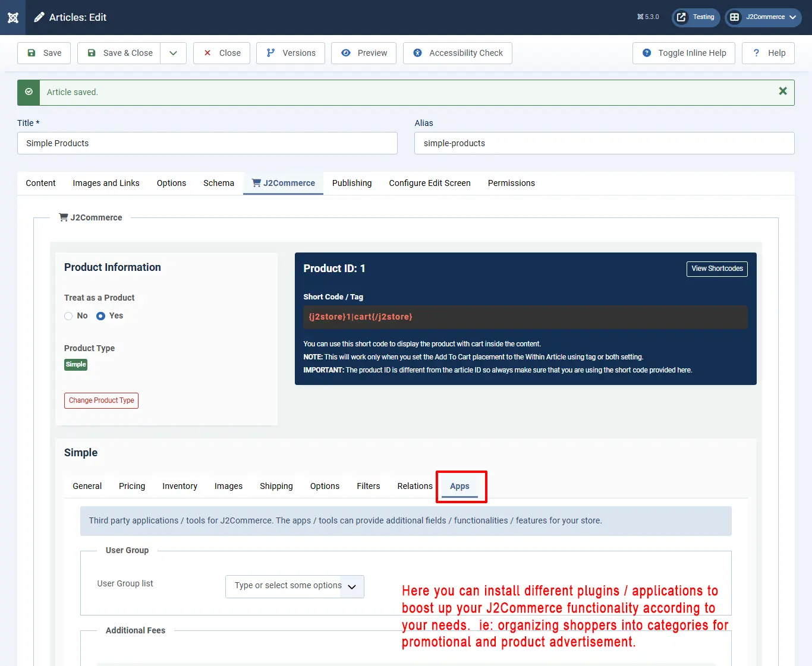Open the Pricing product tab
Image resolution: width=812 pixels, height=666 pixels.
click(132, 486)
